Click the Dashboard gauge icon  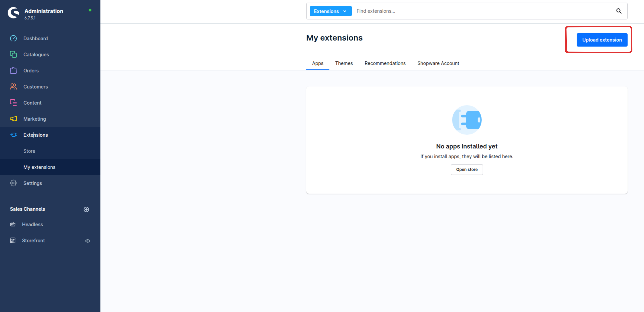(13, 38)
